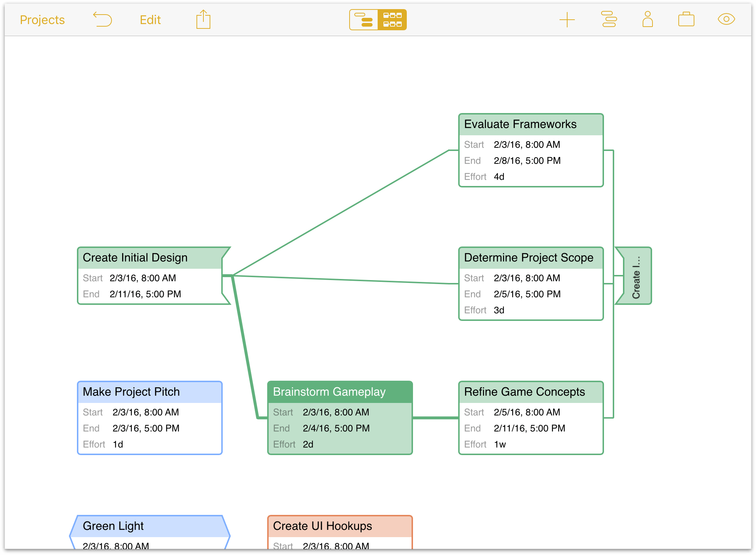Switch to Gantt view
756x555 pixels.
364,20
